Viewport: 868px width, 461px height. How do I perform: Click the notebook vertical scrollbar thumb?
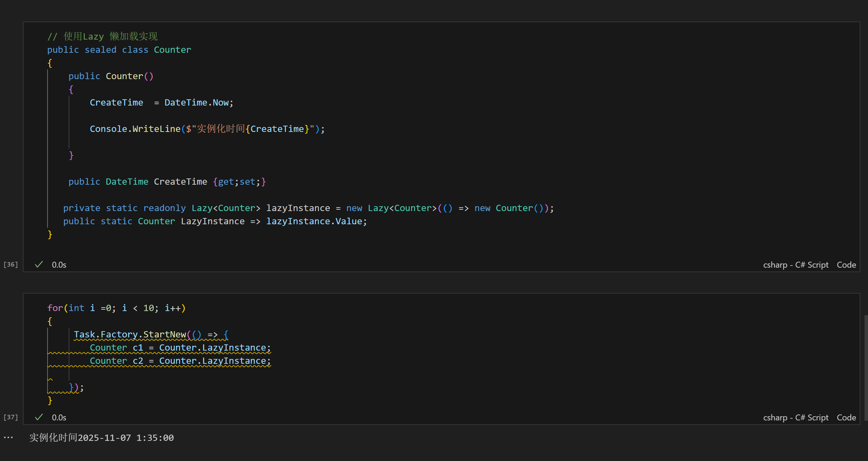click(866, 368)
